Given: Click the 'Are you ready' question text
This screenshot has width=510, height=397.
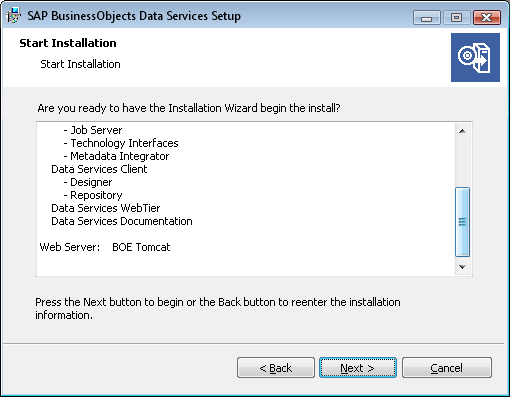Looking at the screenshot, I should [x=189, y=108].
